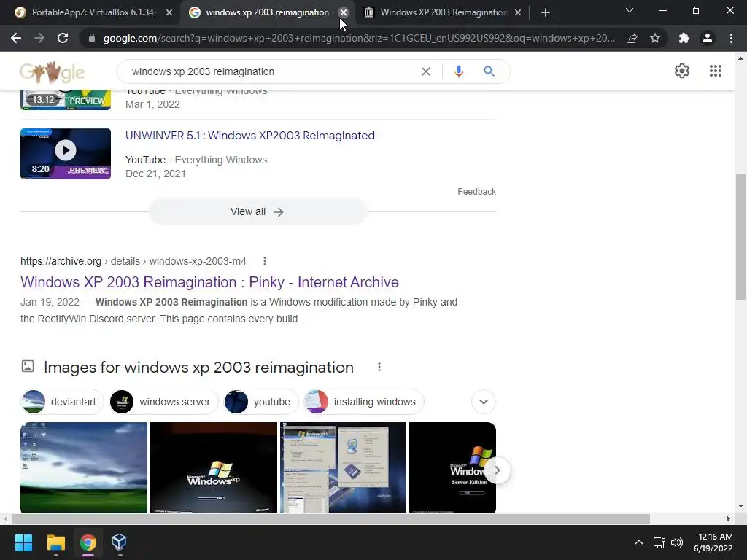747x560 pixels.
Task: Open the Windows XP 2003 Reimagination Internet Archive result
Action: [x=209, y=282]
